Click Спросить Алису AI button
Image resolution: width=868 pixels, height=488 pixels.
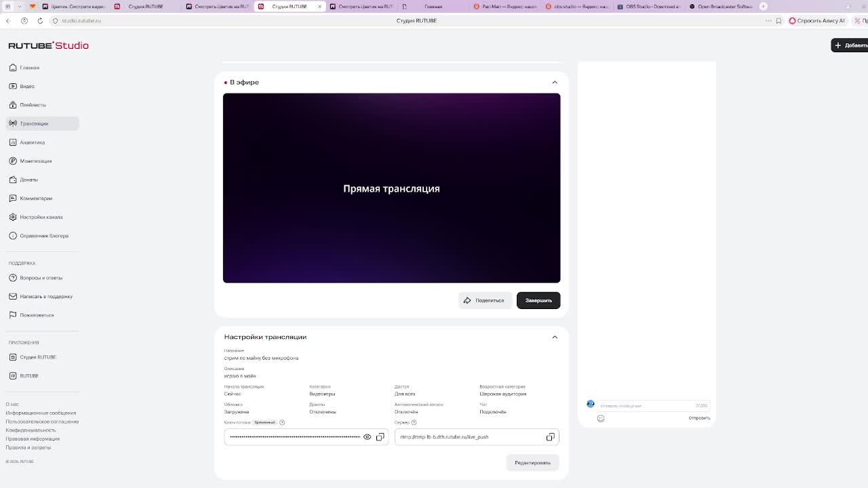tap(816, 20)
